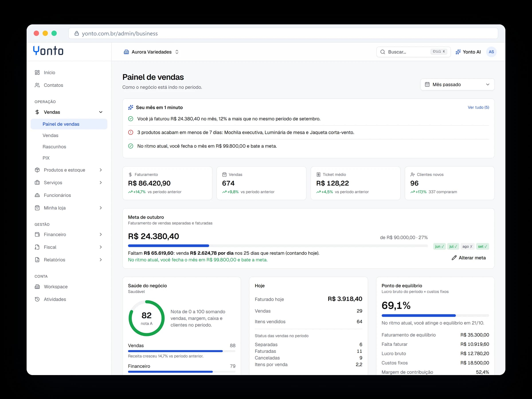Expand the Minha loja chevron
The image size is (532, 399).
[101, 208]
